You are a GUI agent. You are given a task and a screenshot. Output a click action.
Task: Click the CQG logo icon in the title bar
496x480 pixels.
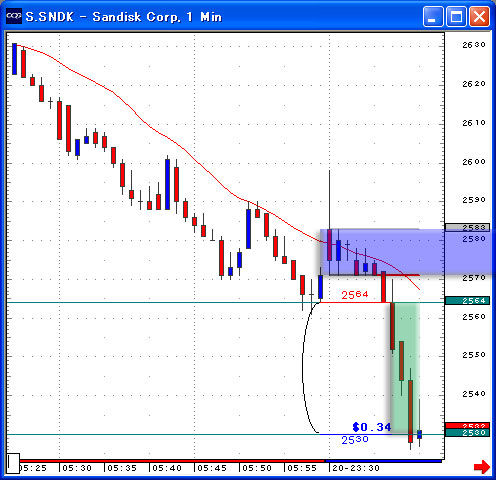[x=14, y=16]
